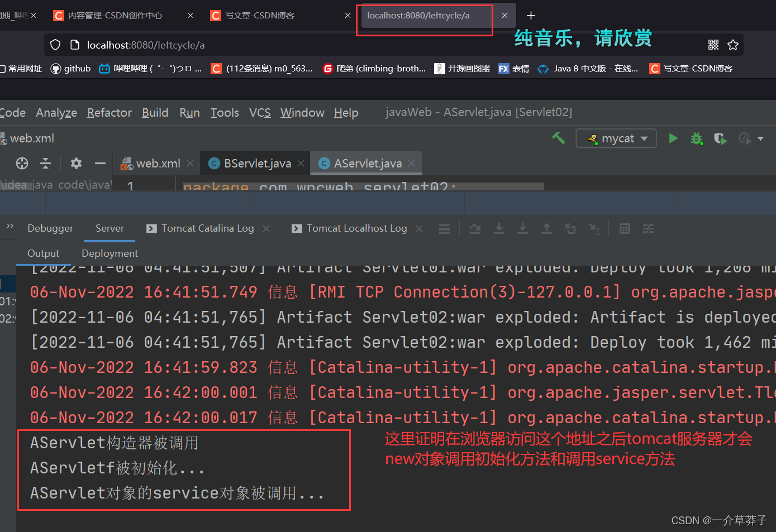Click the QR code icon in address bar
Viewport: 776px width, 532px height.
713,45
